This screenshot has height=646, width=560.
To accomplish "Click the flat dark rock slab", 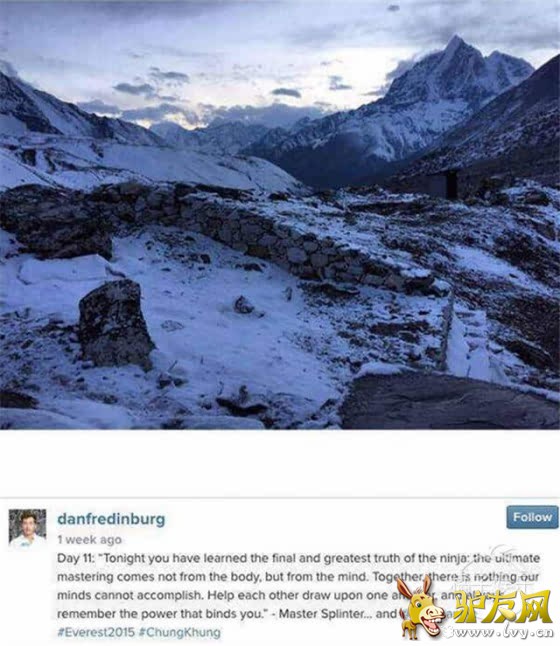I will coord(449,400).
